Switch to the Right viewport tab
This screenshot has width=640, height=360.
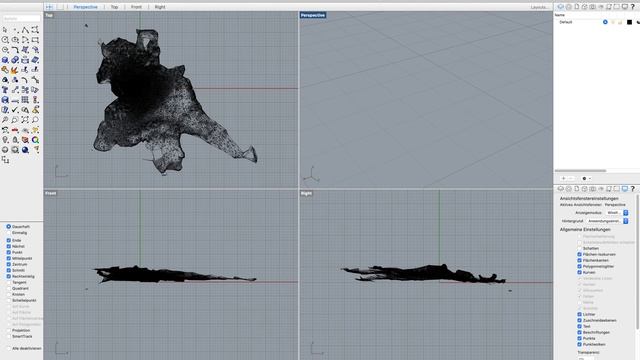[x=160, y=7]
